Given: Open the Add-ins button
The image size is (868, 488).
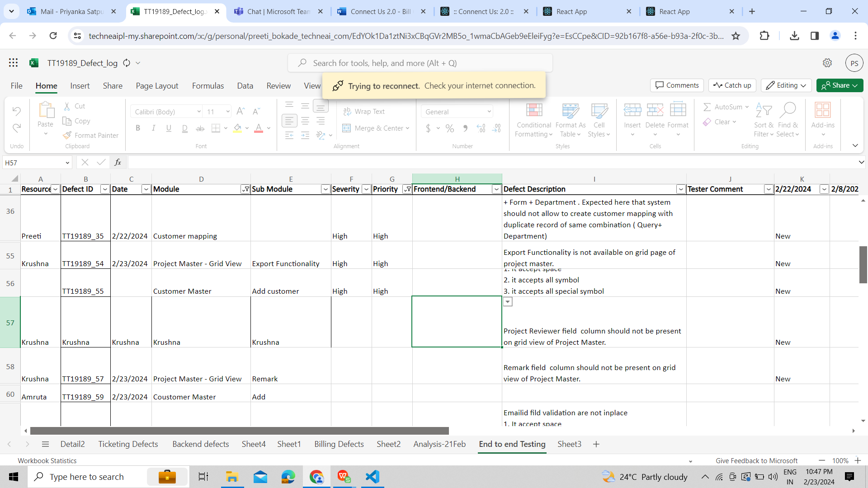Looking at the screenshot, I should [823, 120].
